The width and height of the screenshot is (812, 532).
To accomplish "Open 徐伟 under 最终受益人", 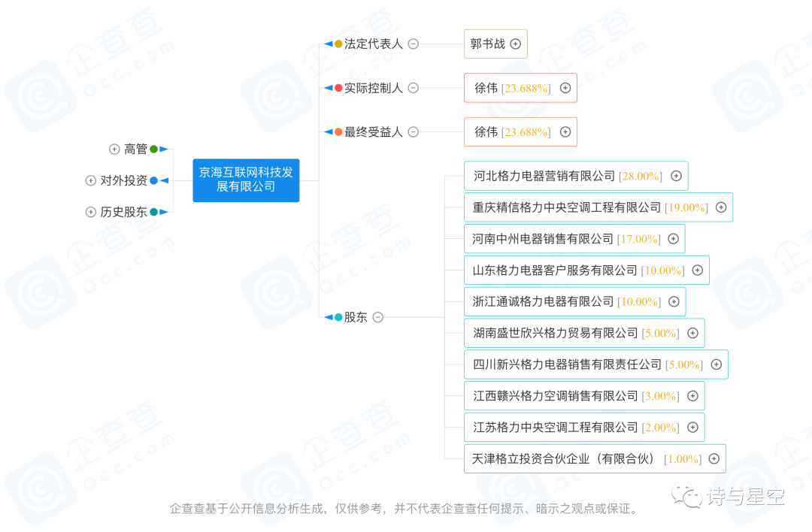I will [x=520, y=132].
